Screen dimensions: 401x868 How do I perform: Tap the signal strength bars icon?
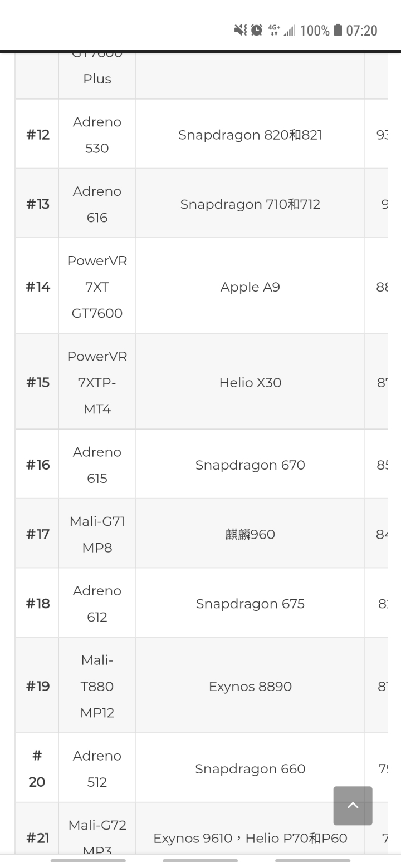pos(289,30)
